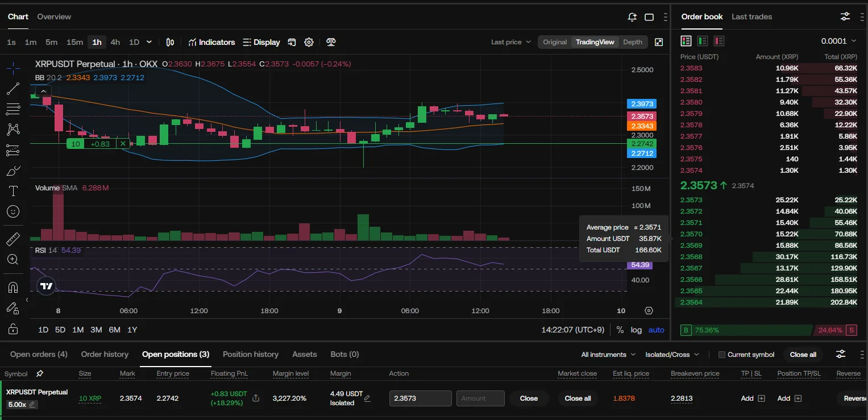
Task: Switch to the Last trades tab
Action: click(x=751, y=16)
